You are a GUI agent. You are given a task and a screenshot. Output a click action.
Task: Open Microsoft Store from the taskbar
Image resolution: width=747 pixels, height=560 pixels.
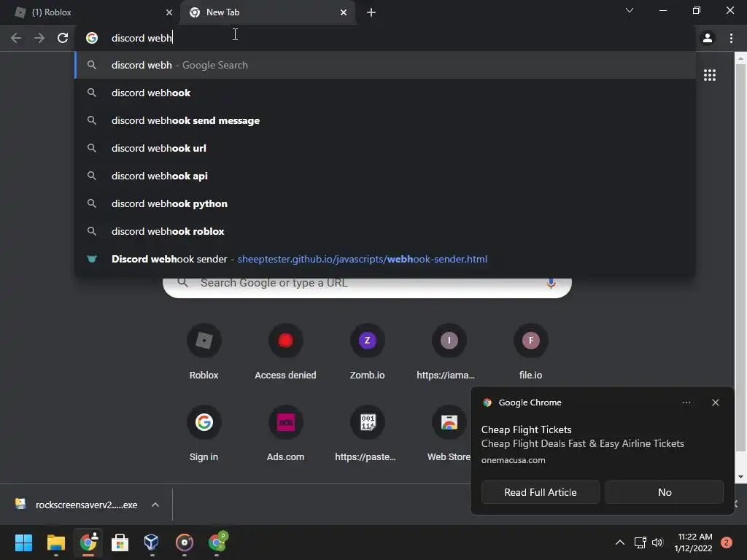coord(120,542)
